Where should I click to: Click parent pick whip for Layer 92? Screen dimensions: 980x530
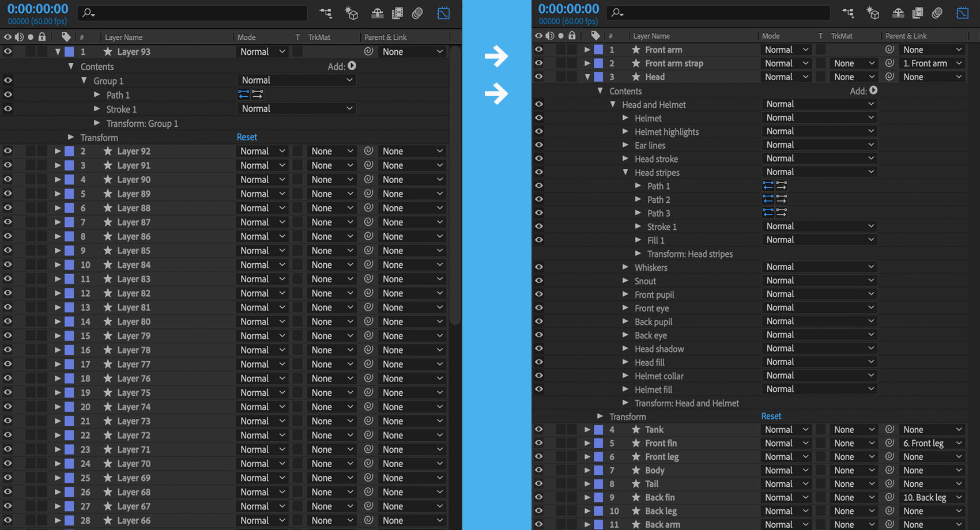tap(369, 151)
